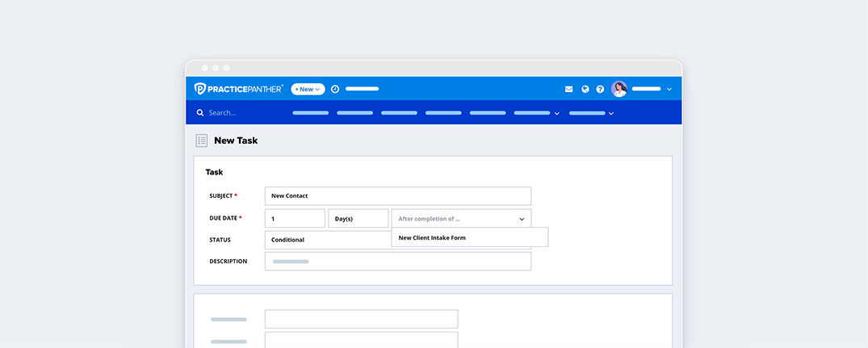The width and height of the screenshot is (868, 348).
Task: Click the DESCRIPTION field label
Action: (x=228, y=261)
